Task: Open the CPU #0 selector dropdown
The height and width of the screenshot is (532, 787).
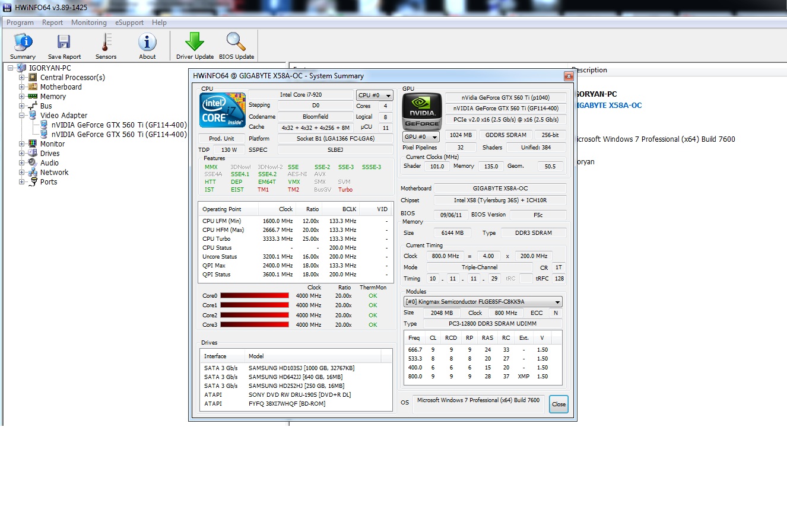Action: [x=375, y=95]
